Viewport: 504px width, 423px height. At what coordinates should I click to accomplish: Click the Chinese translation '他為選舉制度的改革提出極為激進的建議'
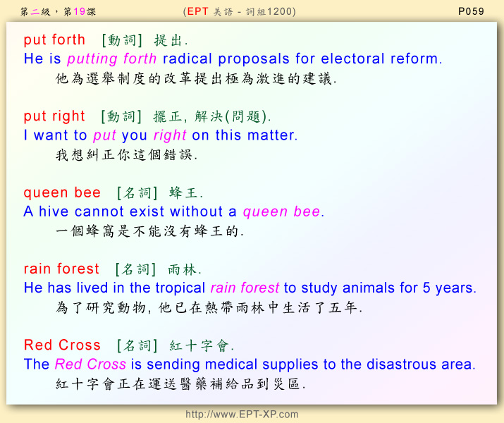[196, 78]
